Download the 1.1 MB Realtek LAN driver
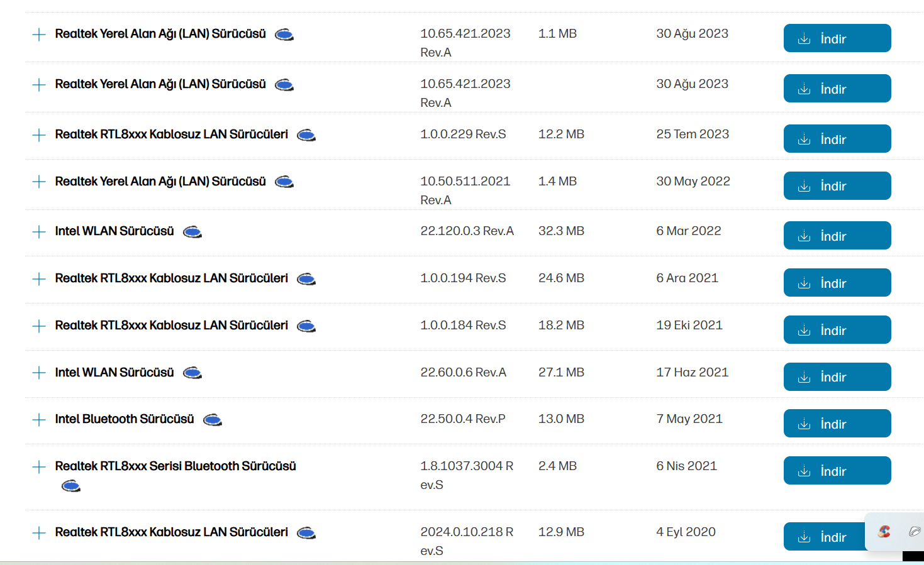This screenshot has width=924, height=565. pyautogui.click(x=837, y=38)
